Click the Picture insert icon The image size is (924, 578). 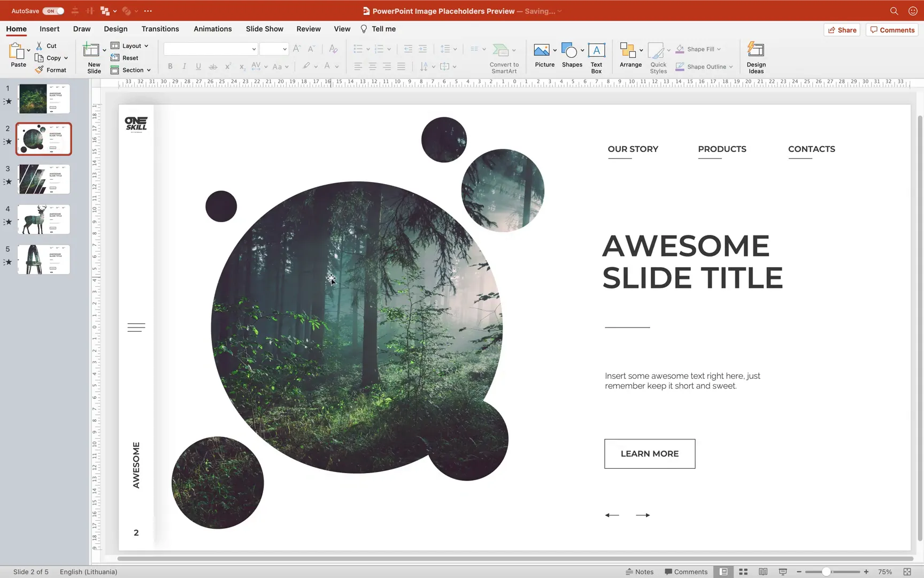[x=542, y=50]
